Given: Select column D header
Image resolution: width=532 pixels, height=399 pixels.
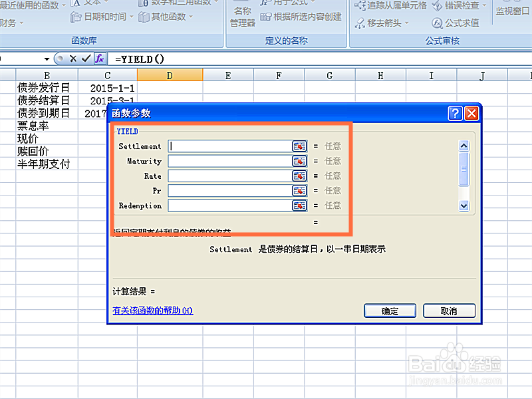Looking at the screenshot, I should click(170, 75).
